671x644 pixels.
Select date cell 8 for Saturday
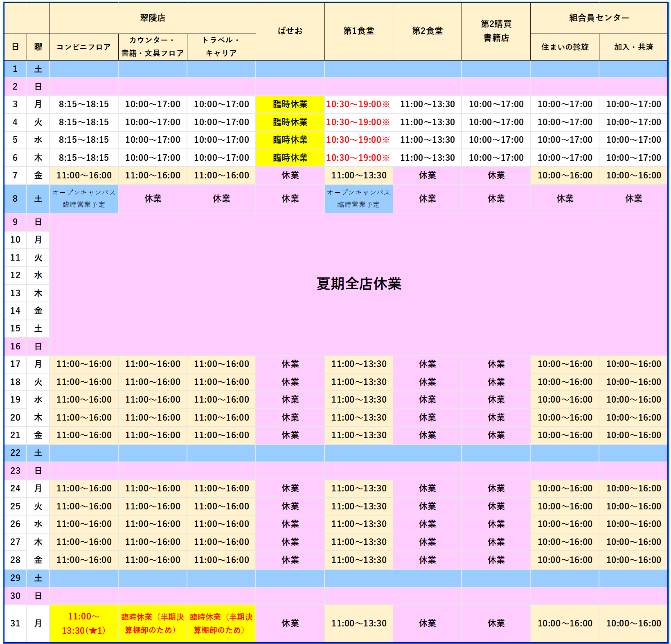coord(16,199)
